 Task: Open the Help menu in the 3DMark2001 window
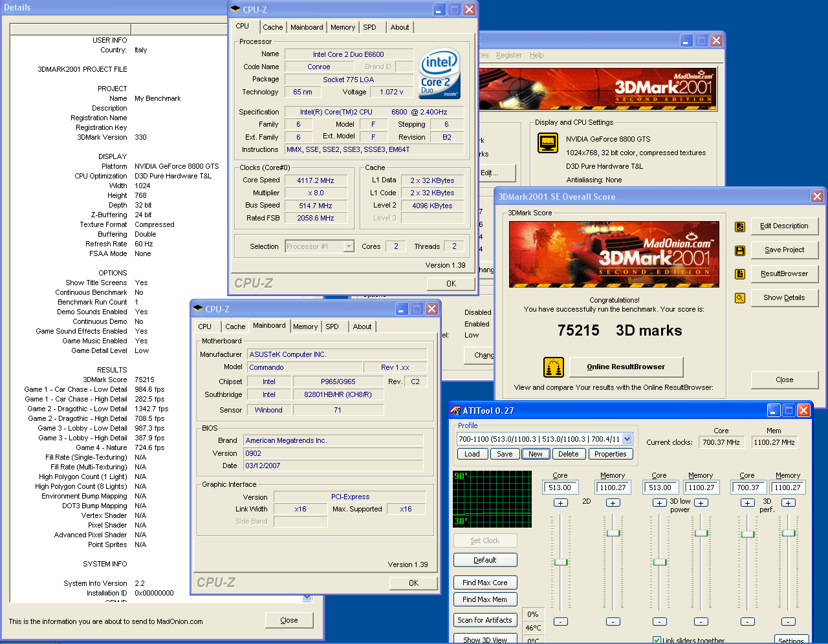point(537,55)
